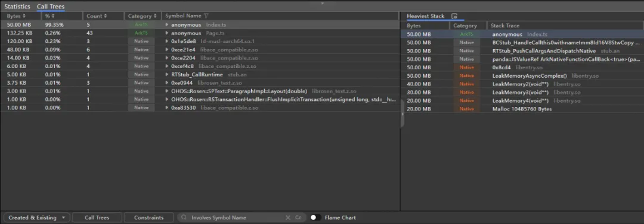This screenshot has height=224, width=644.
Task: Switch to the Statistics tab
Action: 17,7
